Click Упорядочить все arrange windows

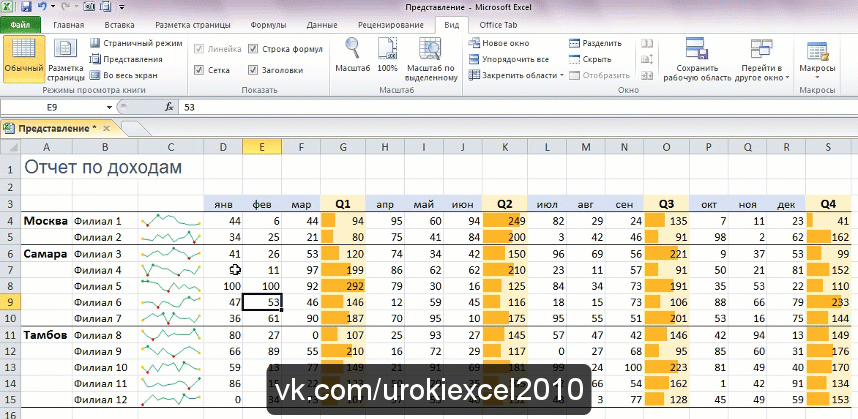click(509, 59)
